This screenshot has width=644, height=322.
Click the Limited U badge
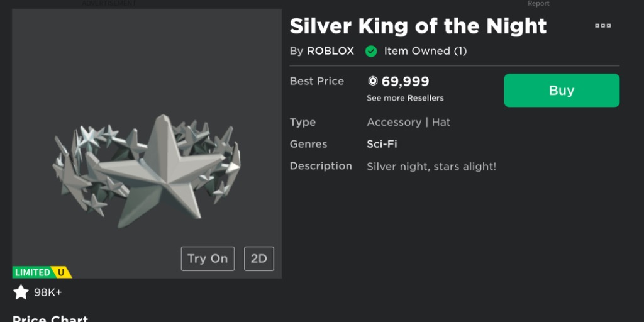[x=42, y=272]
